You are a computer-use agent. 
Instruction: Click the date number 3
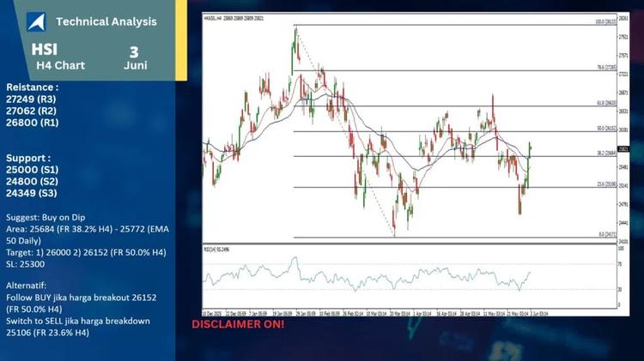(x=134, y=52)
